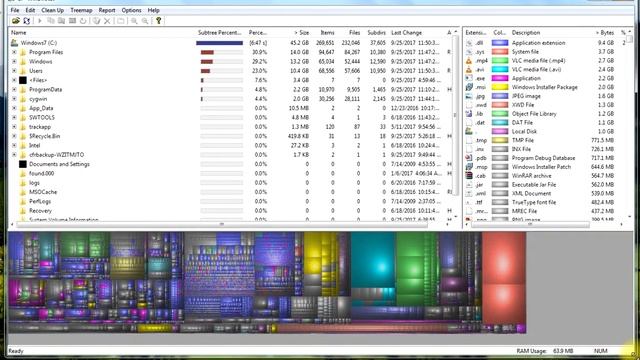Expand the SWTOOLS folder node

pos(14,118)
